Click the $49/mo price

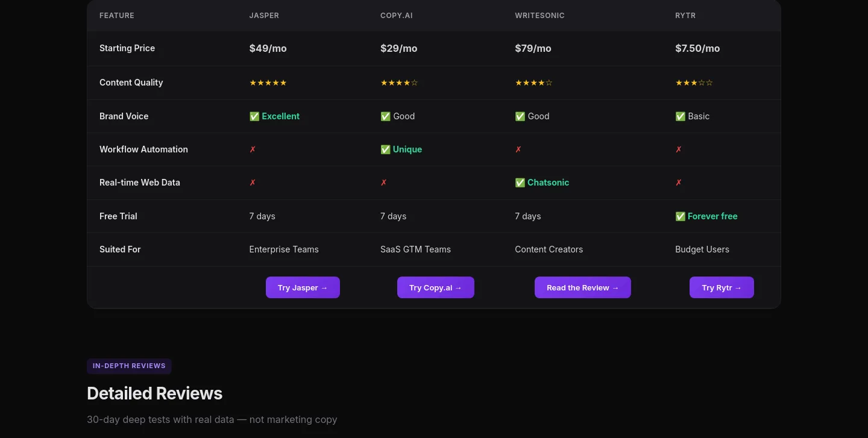(x=268, y=48)
